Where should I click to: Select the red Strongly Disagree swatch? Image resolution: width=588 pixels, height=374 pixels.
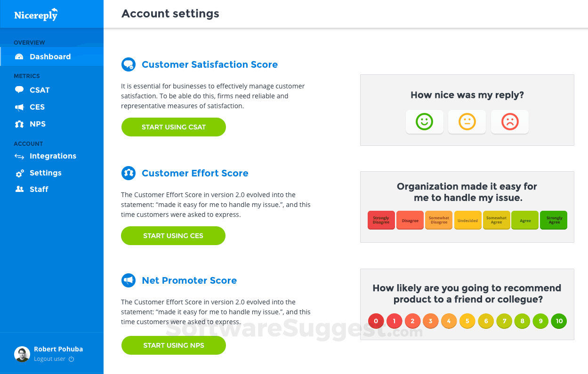[x=381, y=220]
